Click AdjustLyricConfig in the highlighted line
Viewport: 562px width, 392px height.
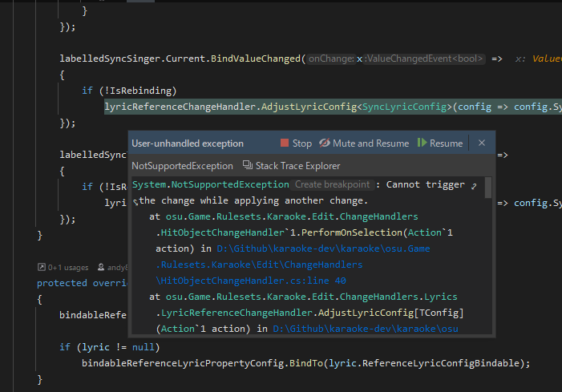pos(309,107)
